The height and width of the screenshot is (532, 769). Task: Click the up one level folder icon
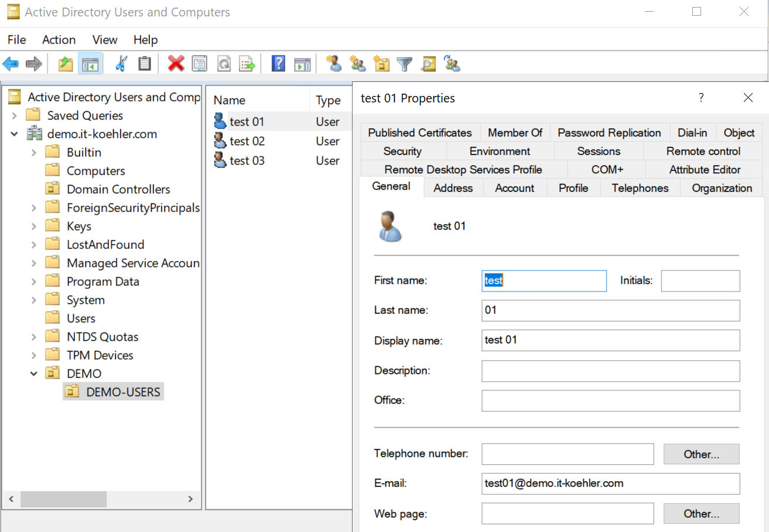coord(66,63)
